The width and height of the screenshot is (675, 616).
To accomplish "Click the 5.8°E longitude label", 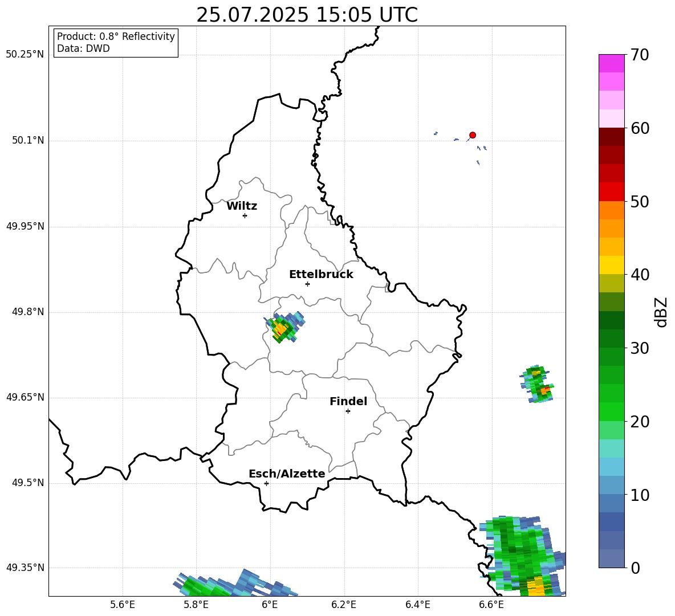I will coord(196,605).
